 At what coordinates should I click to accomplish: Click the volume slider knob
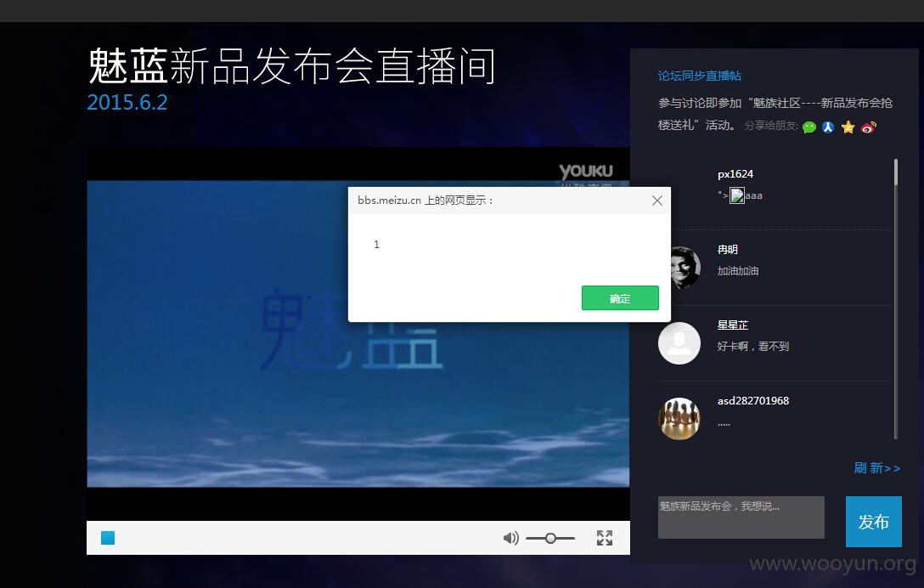550,538
